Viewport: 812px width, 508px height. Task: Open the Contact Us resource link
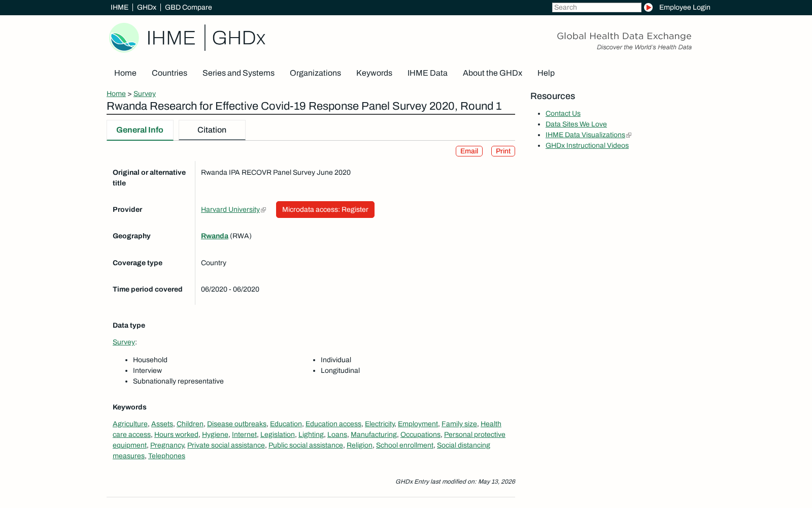point(563,114)
